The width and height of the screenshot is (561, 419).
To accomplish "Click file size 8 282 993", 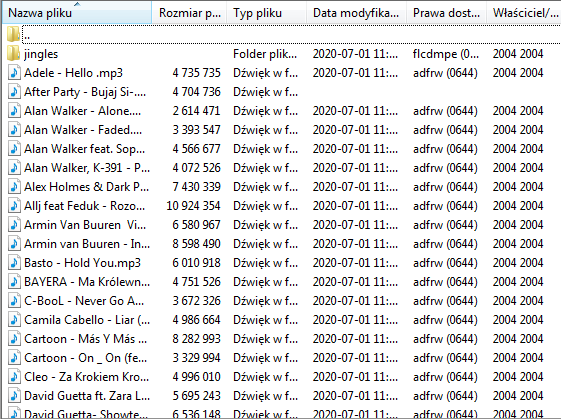I will (x=196, y=338).
